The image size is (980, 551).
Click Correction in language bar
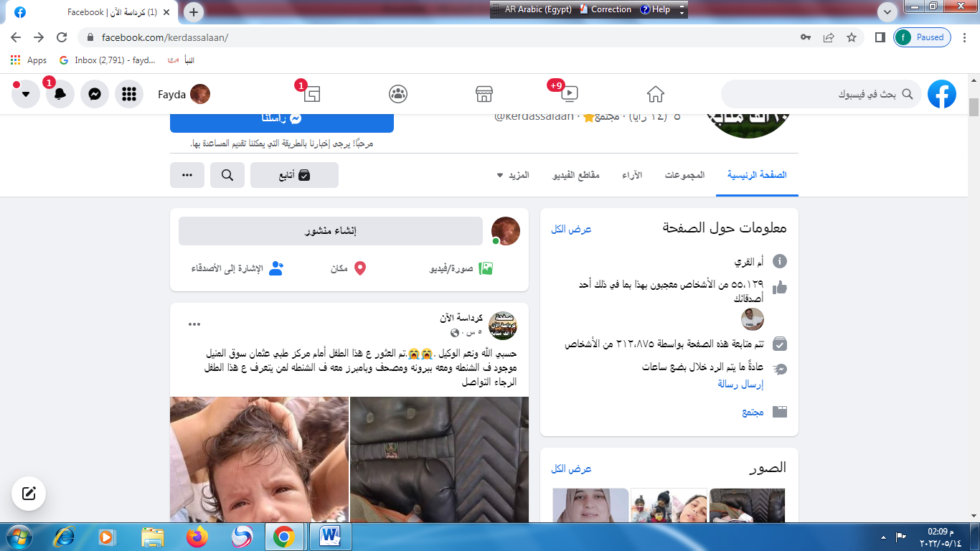[605, 9]
